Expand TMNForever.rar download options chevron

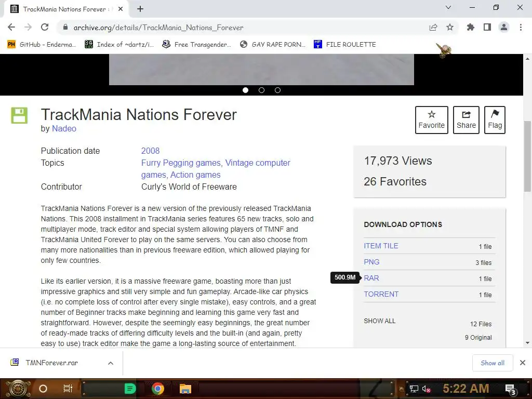click(111, 363)
